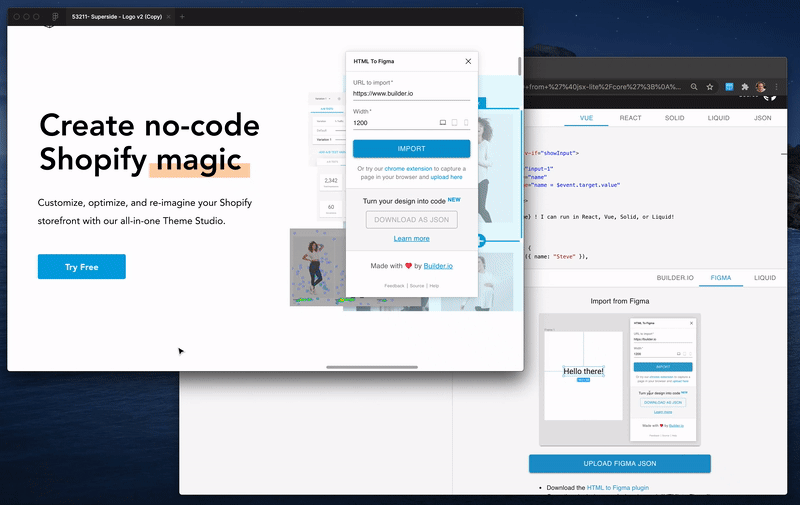Click the '2,342' stat card on canvas

pyautogui.click(x=331, y=182)
